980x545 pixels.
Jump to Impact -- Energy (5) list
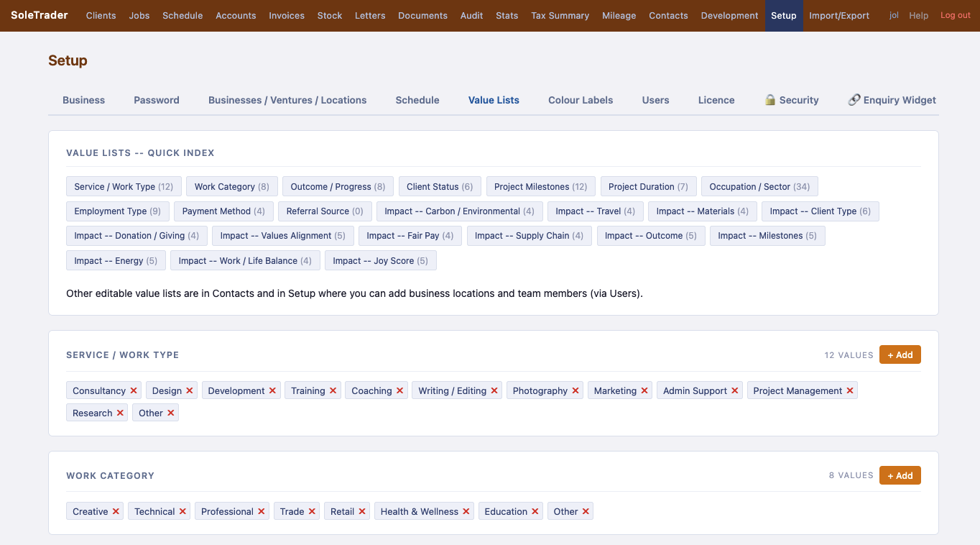pos(116,261)
